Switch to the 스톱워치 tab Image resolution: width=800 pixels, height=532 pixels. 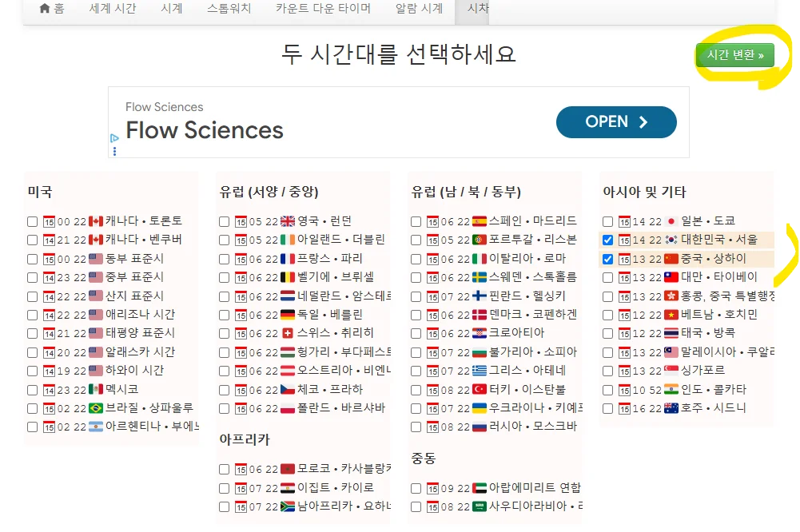click(x=230, y=9)
